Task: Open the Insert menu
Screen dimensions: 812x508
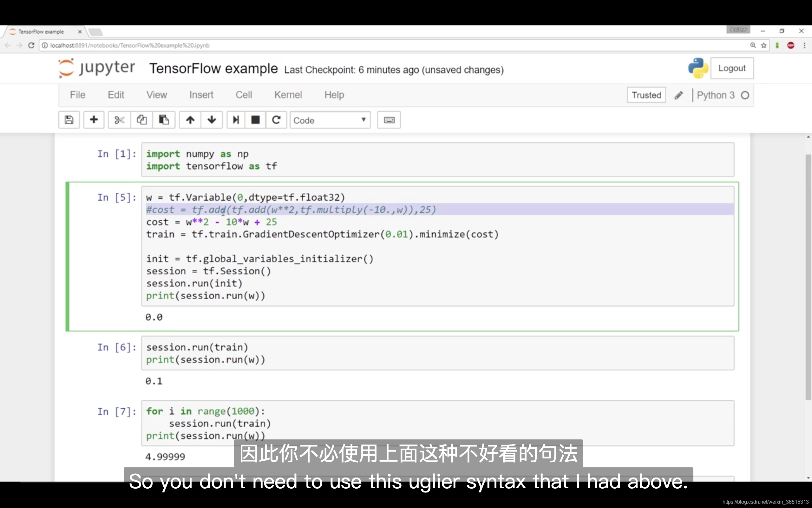Action: tap(201, 95)
